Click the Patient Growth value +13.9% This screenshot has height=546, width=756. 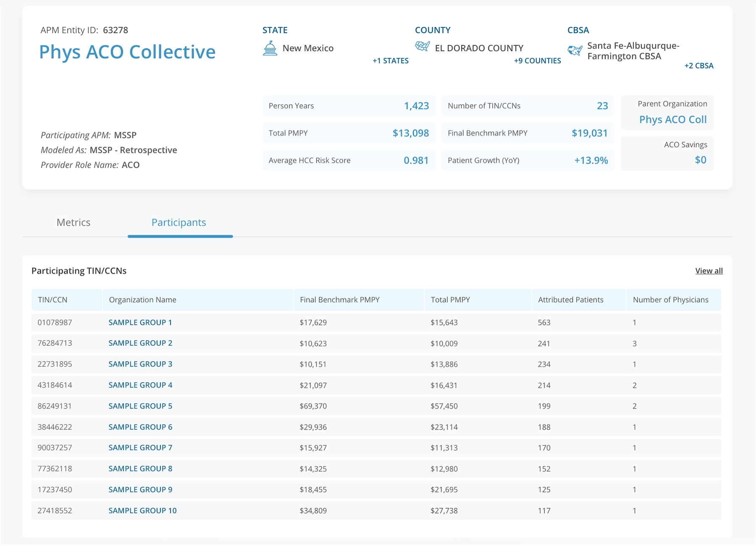pos(591,160)
